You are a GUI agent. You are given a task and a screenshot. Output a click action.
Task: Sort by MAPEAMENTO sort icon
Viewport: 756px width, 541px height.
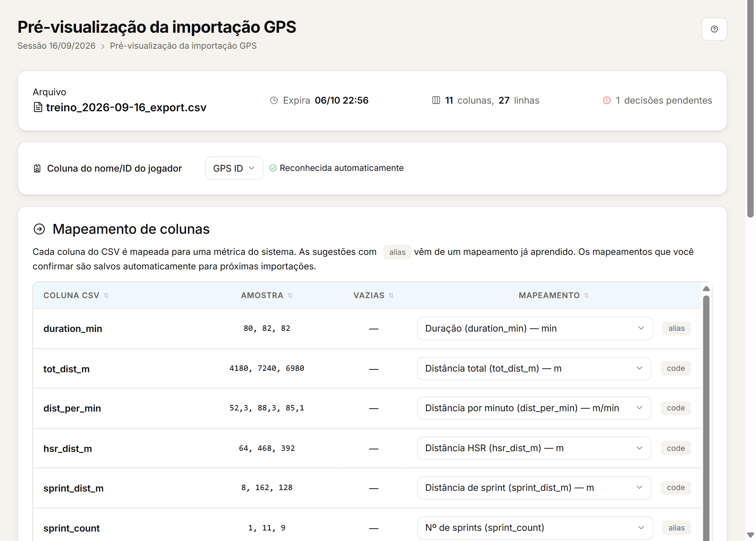tap(586, 296)
